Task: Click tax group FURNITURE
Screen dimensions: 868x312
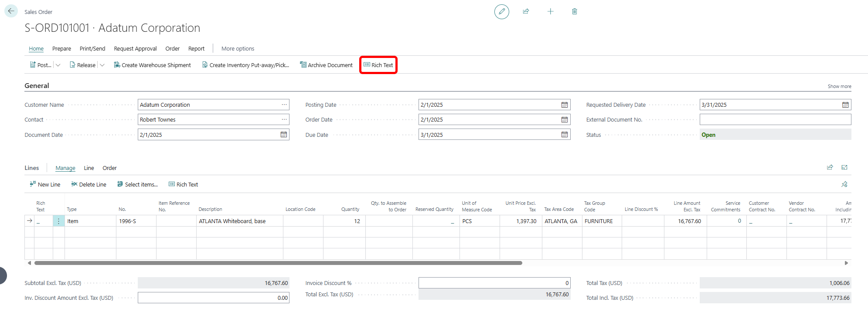Action: click(x=602, y=221)
